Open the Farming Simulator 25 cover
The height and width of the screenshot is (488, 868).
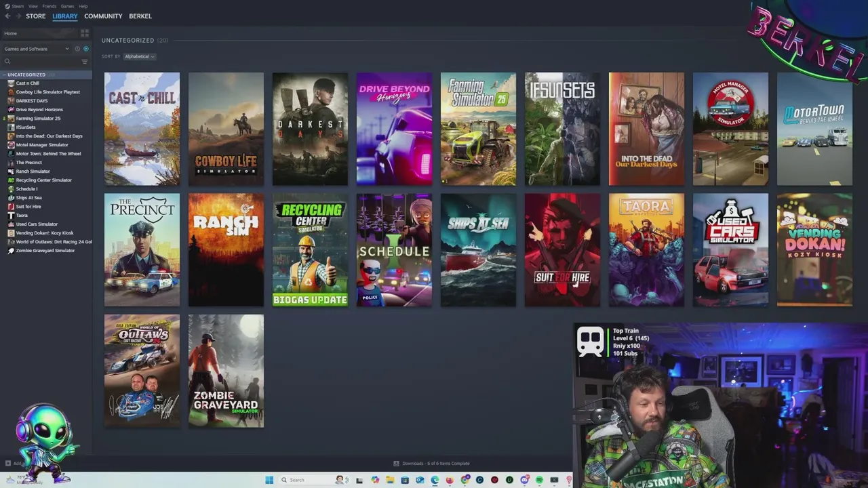[x=478, y=129]
